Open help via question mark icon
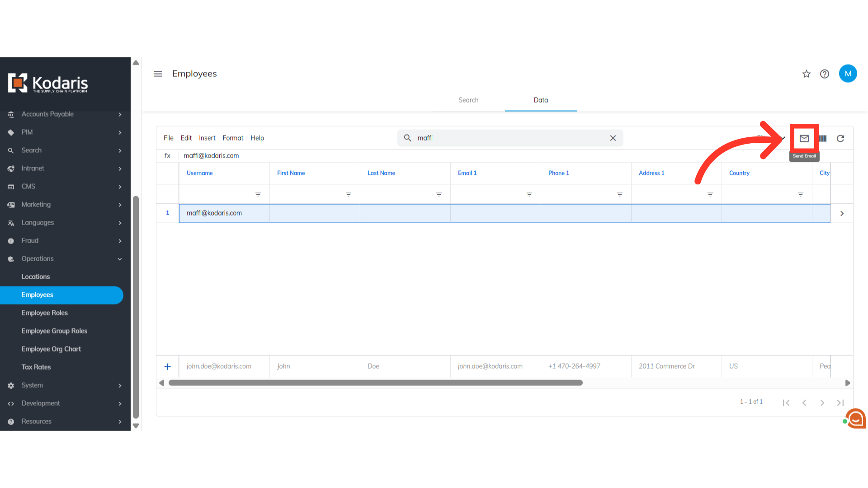868x488 pixels. click(825, 74)
